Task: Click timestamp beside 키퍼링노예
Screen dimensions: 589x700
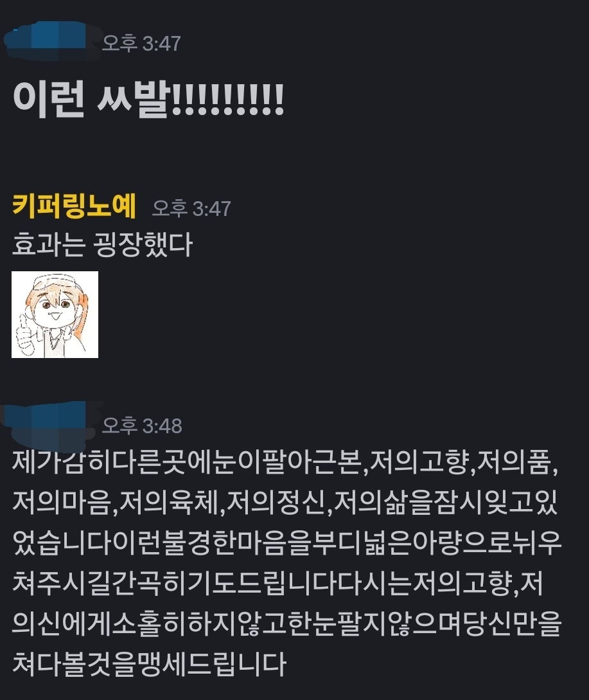Action: (x=191, y=208)
